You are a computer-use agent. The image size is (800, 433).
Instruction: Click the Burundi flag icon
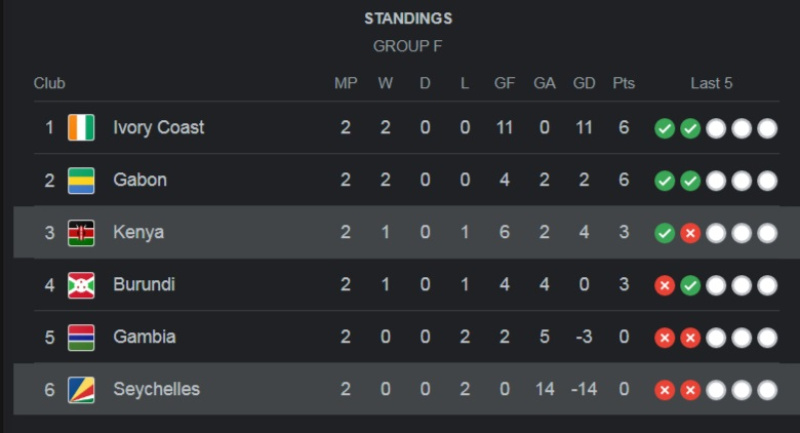pyautogui.click(x=81, y=285)
